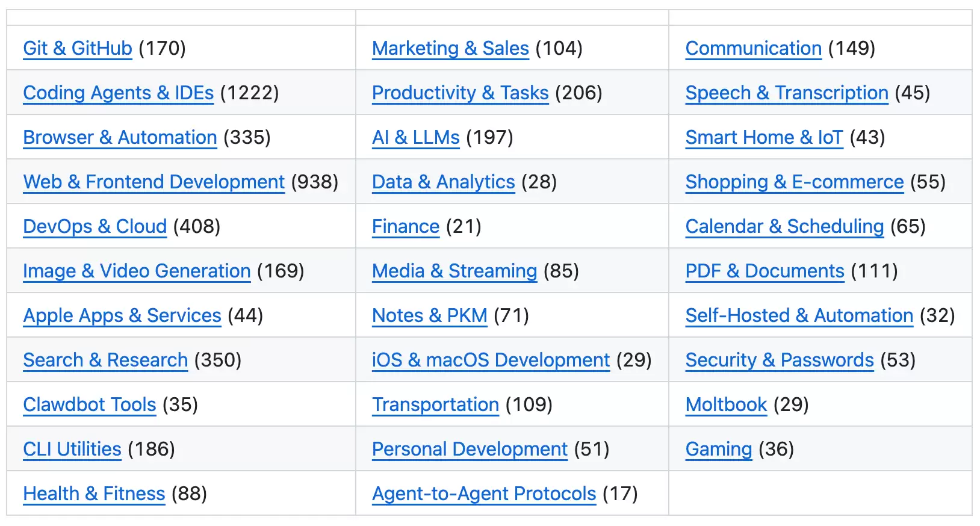Go to Smart Home & IoT
The width and height of the screenshot is (980, 526).
coord(764,137)
